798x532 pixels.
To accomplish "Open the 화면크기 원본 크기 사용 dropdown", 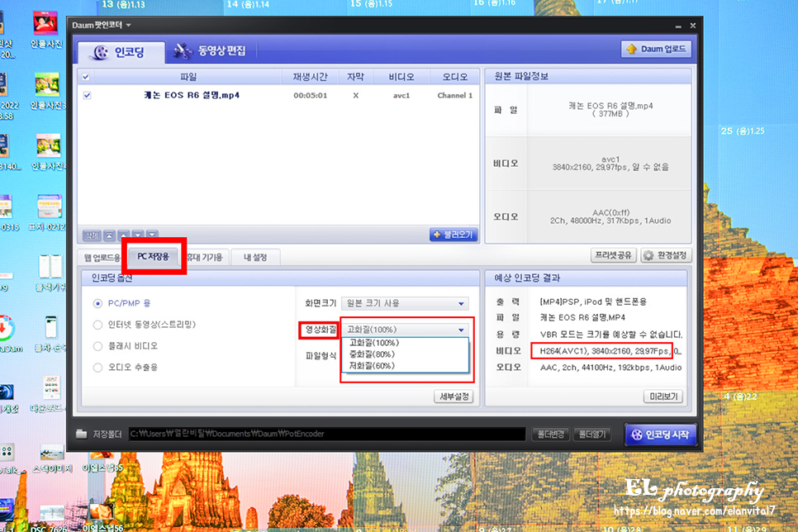I will (405, 303).
